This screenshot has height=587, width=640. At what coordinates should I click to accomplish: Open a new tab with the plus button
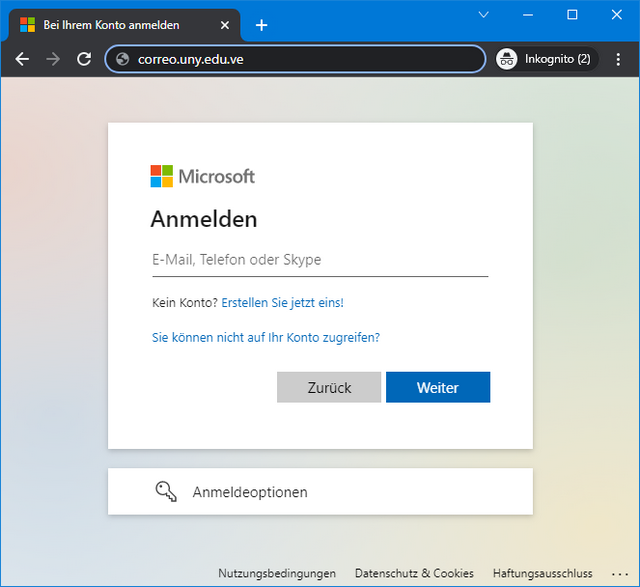click(x=261, y=25)
